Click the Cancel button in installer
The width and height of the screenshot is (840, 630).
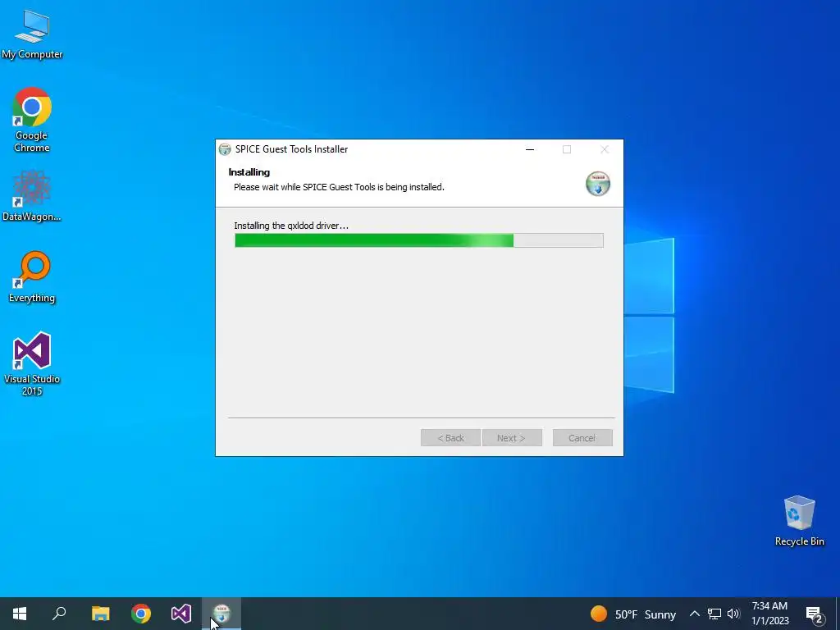[x=582, y=438]
